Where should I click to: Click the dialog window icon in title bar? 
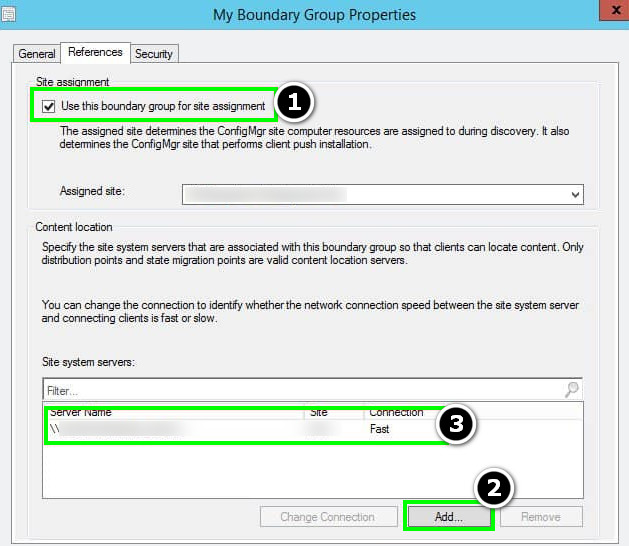coord(8,15)
